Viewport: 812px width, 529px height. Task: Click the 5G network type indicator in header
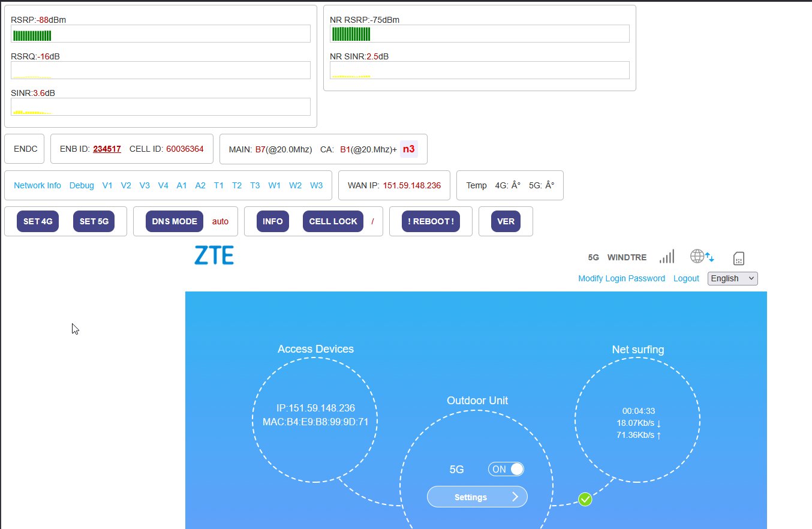[x=594, y=257]
